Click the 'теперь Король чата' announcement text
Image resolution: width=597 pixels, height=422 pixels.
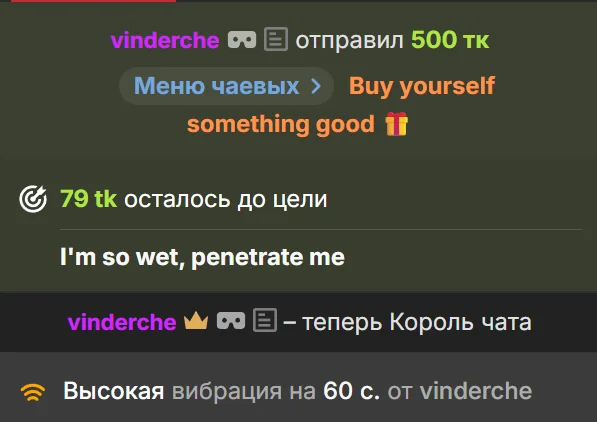417,322
